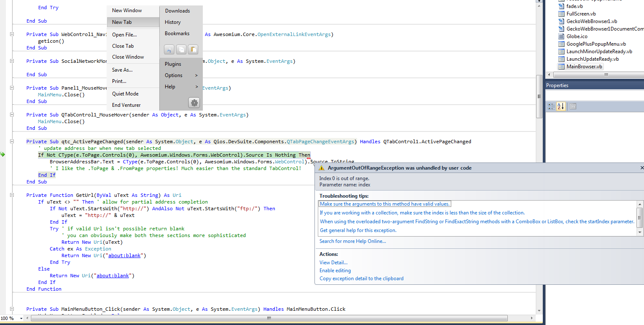Click the troubleshooting tips list scrollbar
The height and width of the screenshot is (325, 644).
point(639,217)
